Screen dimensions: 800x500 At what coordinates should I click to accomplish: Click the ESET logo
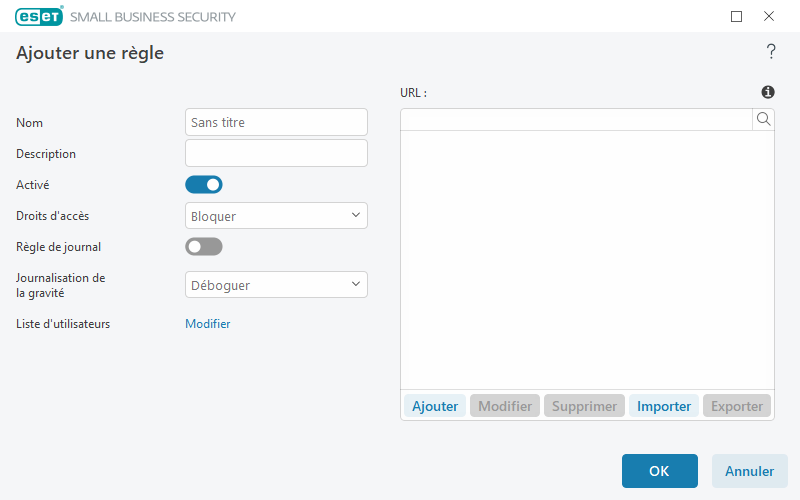coord(39,16)
